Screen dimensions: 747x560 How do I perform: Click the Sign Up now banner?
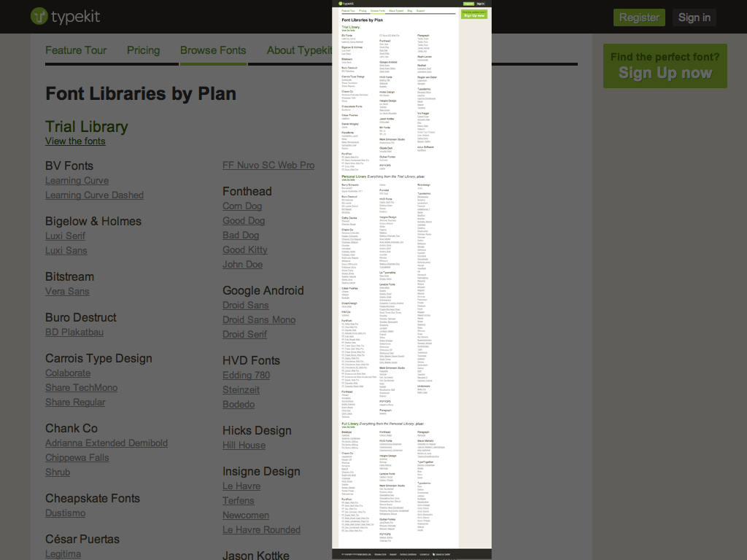(x=665, y=66)
